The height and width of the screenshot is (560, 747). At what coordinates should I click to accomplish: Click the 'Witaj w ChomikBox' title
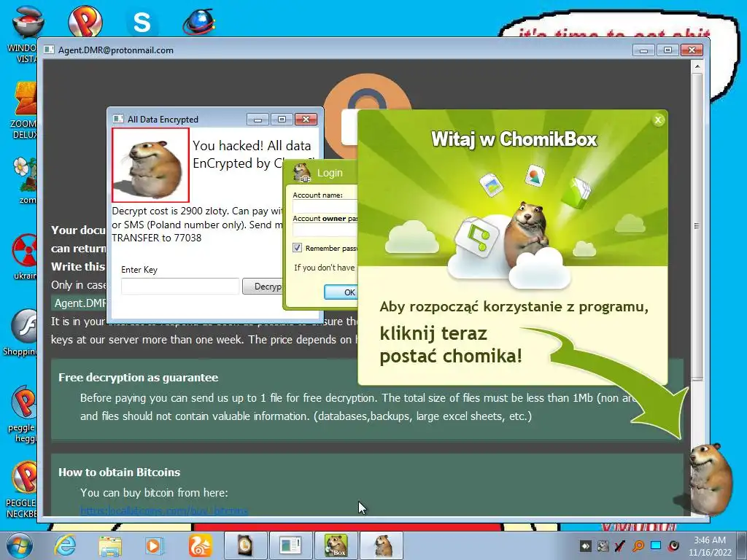(x=514, y=139)
